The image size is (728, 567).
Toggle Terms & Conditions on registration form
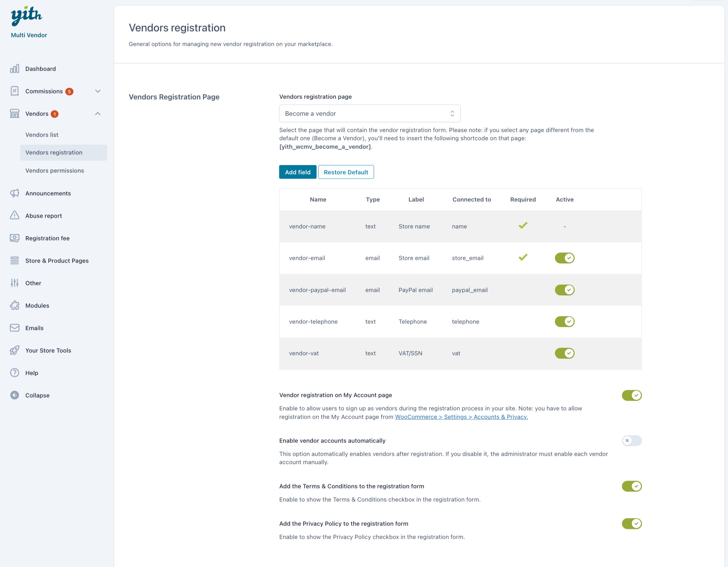coord(632,486)
